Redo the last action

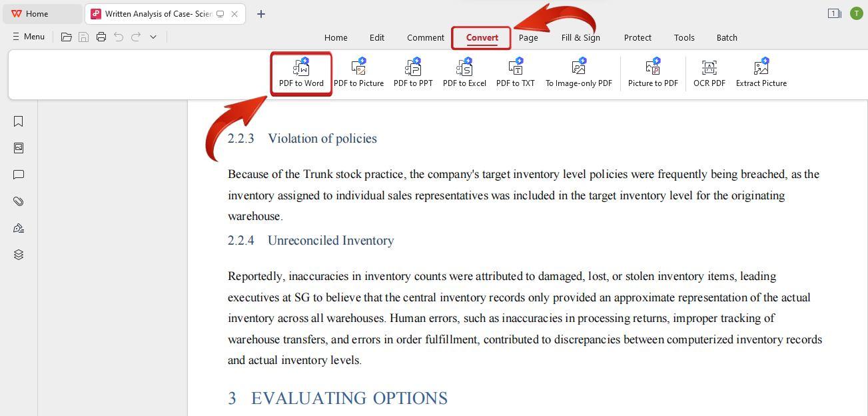click(136, 37)
